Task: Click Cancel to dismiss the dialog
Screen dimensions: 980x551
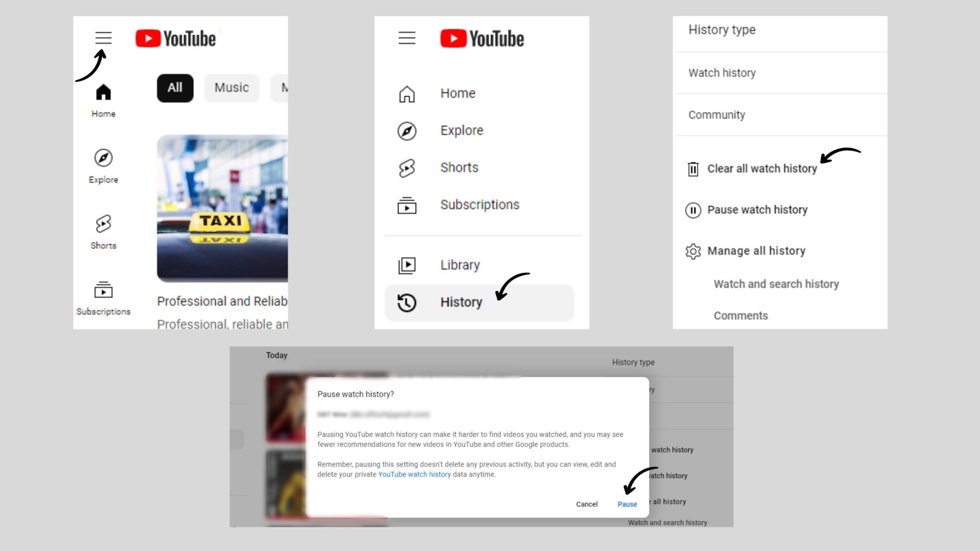Action: 587,504
